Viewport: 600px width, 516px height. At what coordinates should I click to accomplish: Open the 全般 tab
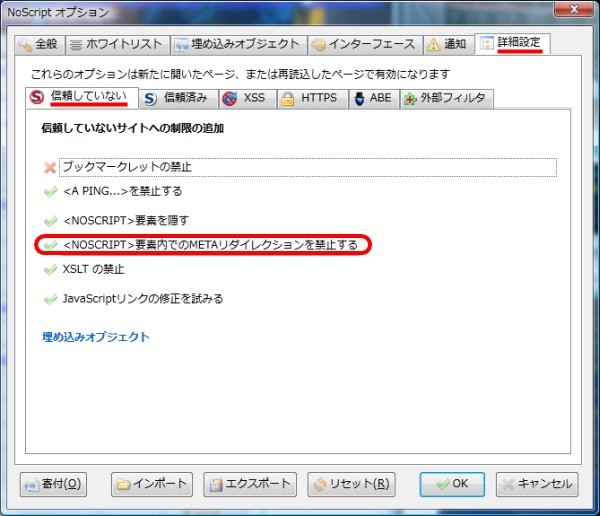pos(40,45)
